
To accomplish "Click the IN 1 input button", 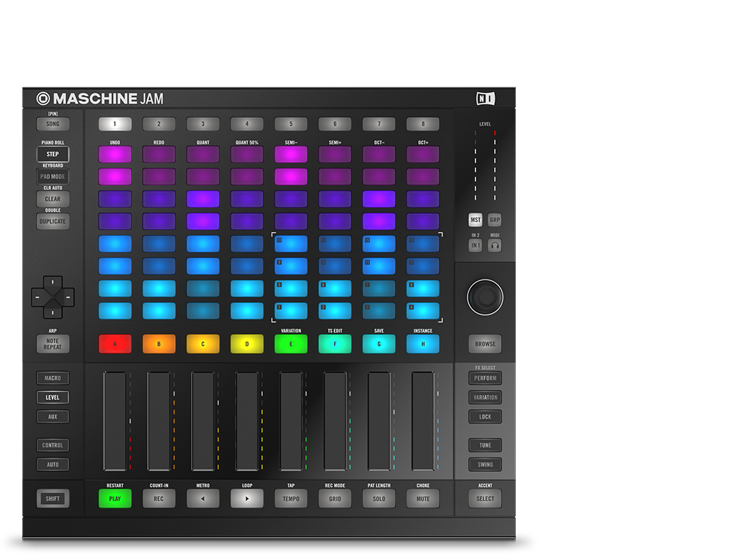I will click(x=475, y=246).
